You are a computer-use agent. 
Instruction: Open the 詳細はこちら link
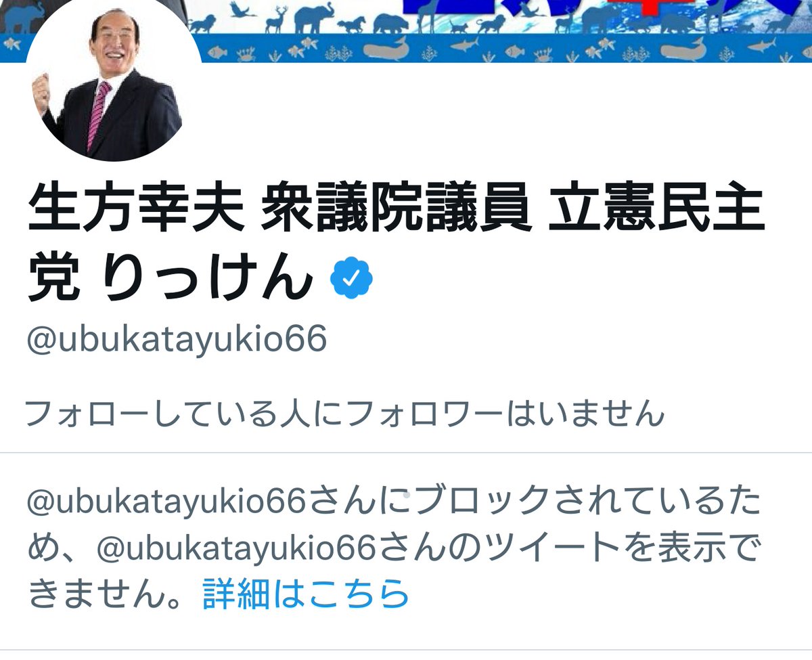click(306, 594)
